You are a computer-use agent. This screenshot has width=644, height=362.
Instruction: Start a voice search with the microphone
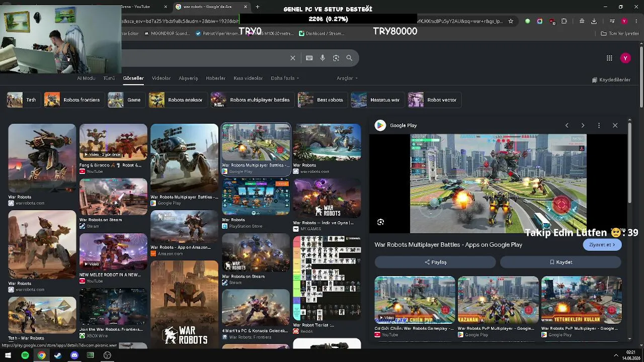click(323, 58)
